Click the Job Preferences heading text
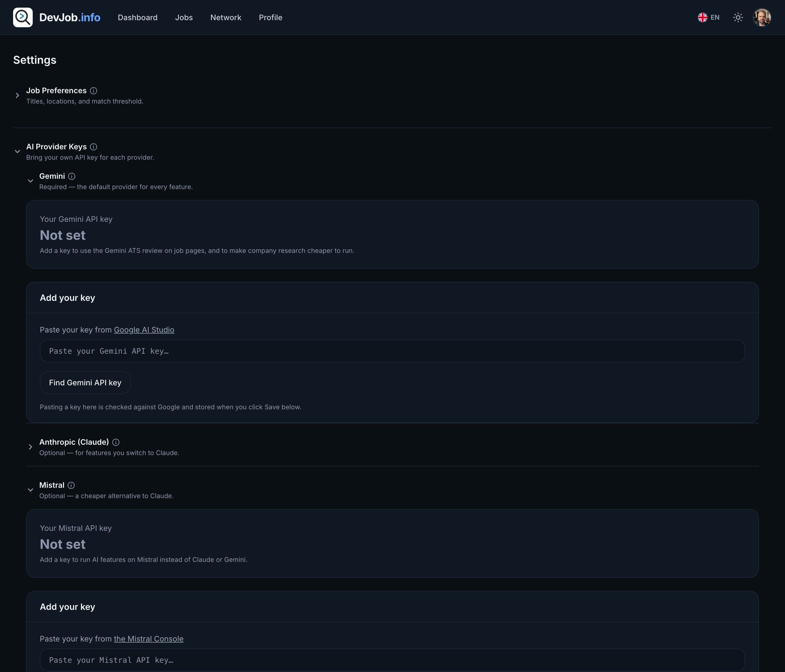The image size is (785, 672). (56, 90)
